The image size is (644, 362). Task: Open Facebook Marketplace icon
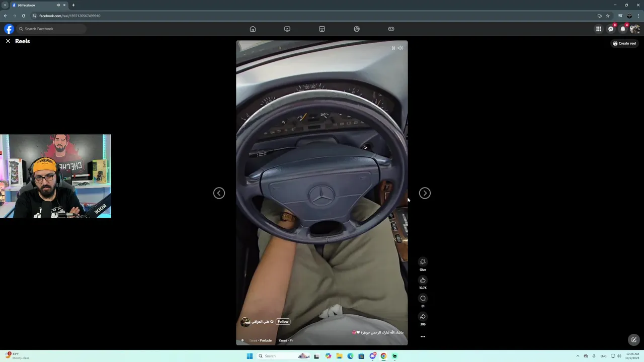click(322, 29)
